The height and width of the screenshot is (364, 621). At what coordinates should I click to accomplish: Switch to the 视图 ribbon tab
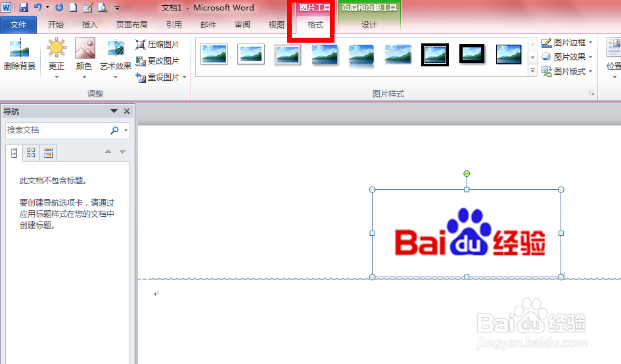coord(277,24)
